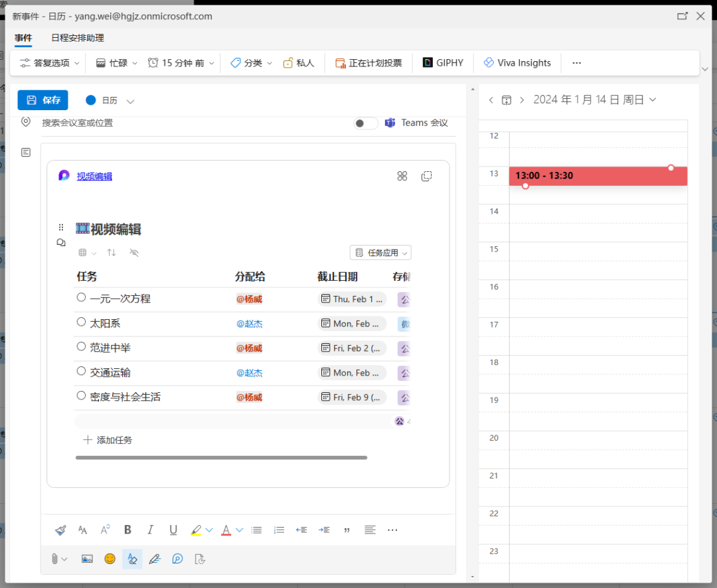
Task: Click 保存 to save the event
Action: [42, 100]
